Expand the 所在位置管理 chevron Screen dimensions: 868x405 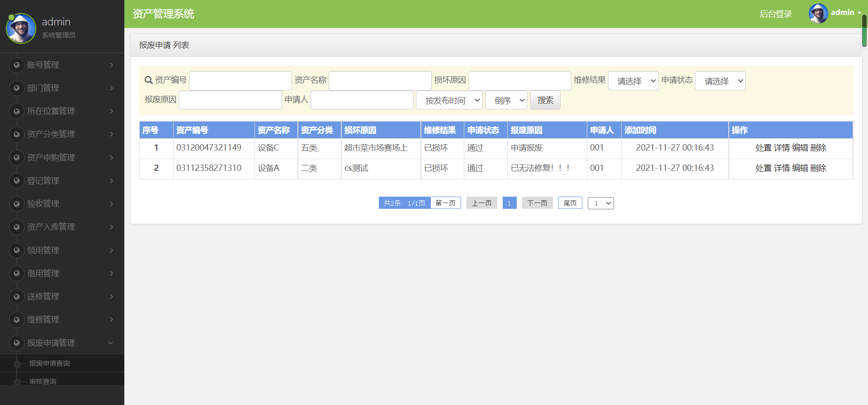pos(111,111)
